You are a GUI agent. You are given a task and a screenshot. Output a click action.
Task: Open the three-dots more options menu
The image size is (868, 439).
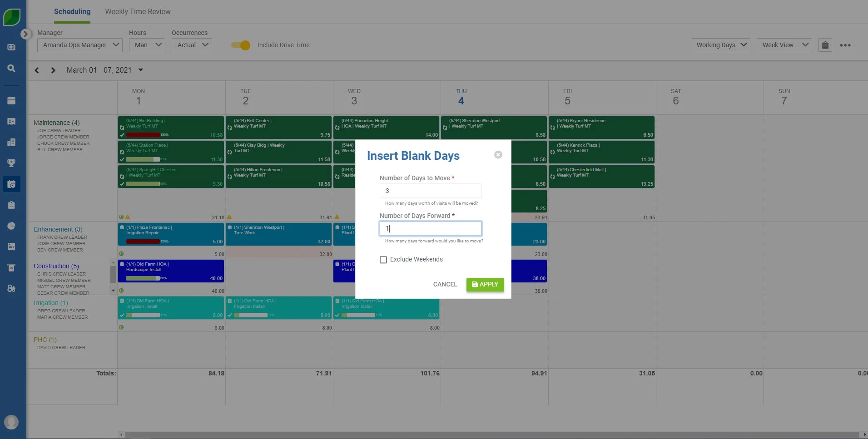[845, 45]
